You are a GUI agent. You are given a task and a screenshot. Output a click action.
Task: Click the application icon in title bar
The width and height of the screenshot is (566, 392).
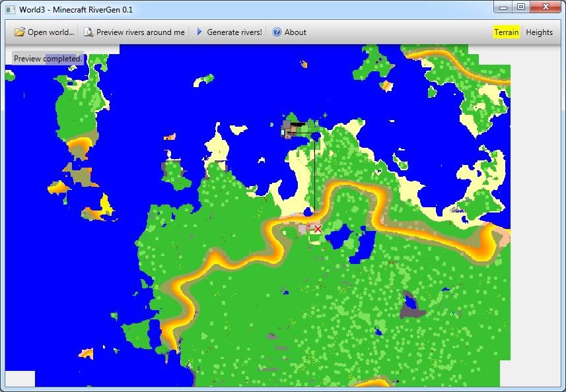click(11, 10)
